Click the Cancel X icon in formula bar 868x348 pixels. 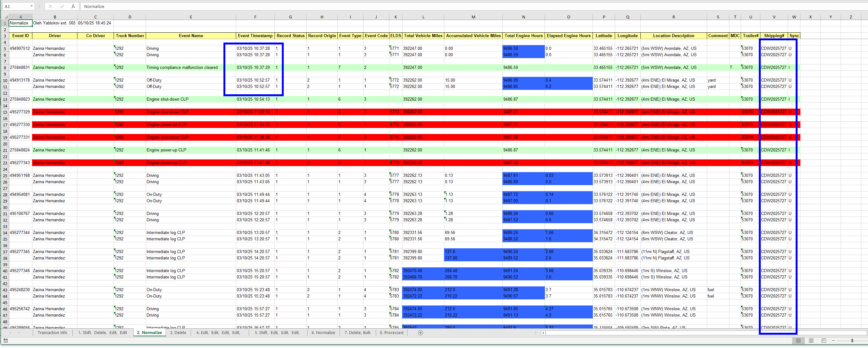[50, 6]
